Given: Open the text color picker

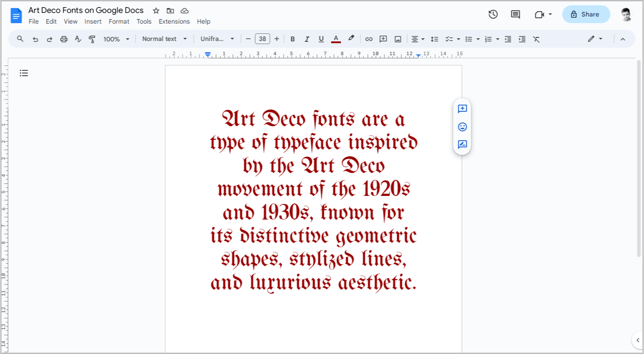Looking at the screenshot, I should click(x=336, y=39).
